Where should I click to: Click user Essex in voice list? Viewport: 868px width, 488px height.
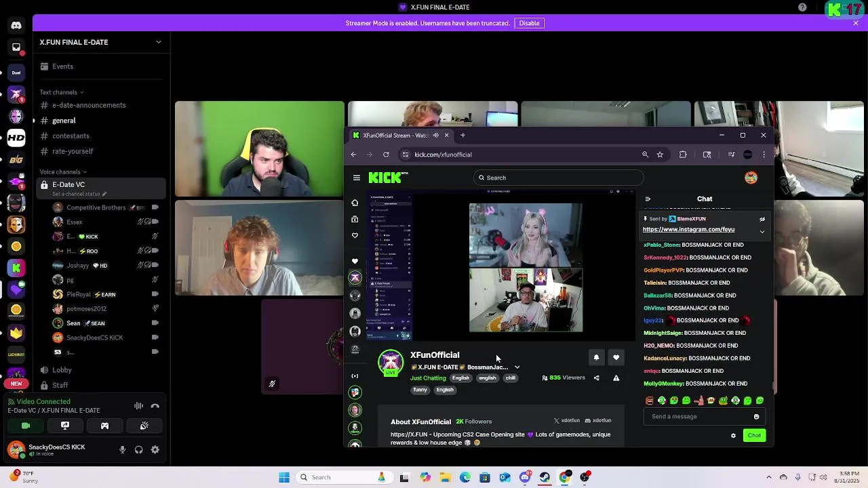tap(105, 222)
